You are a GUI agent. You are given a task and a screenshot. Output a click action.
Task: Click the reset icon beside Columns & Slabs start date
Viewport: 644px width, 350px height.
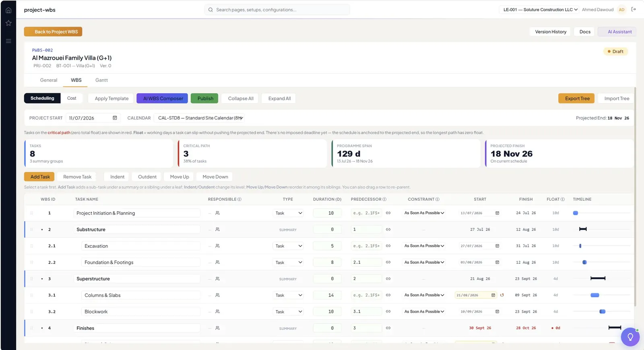(x=502, y=295)
